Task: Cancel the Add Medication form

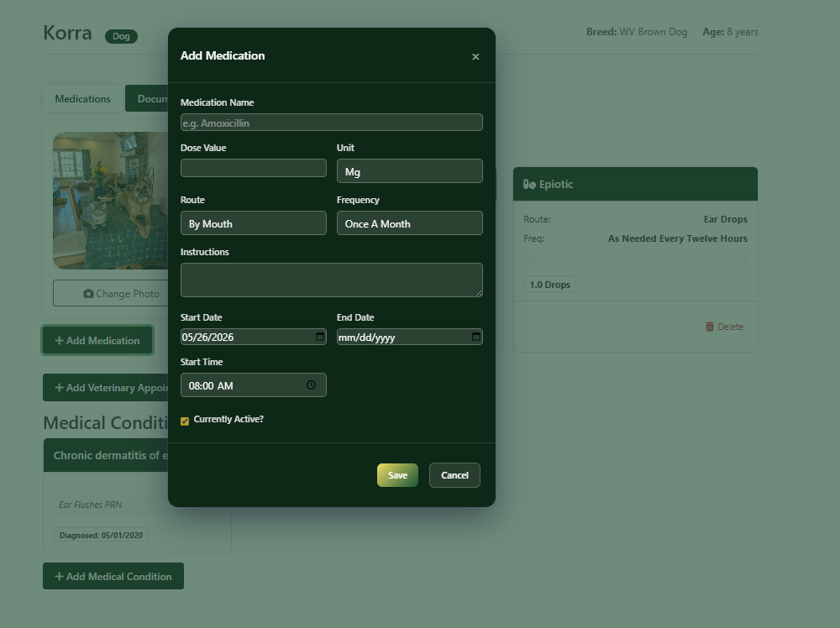Action: (454, 475)
